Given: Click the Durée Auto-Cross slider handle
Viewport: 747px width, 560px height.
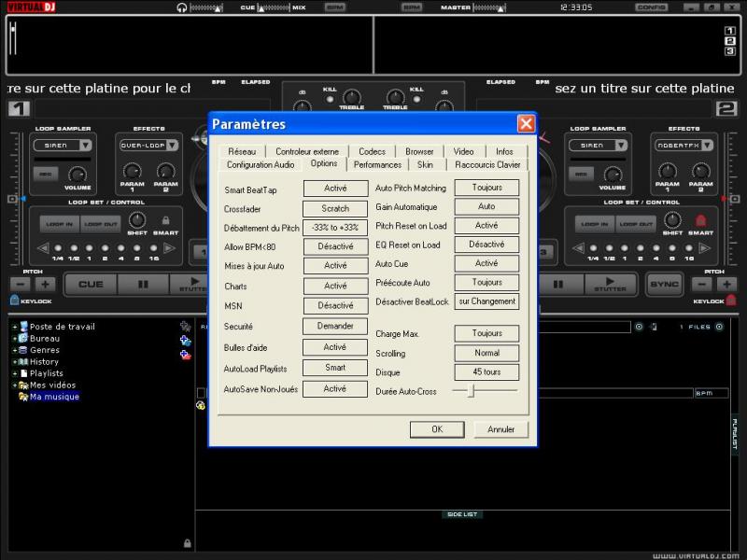Looking at the screenshot, I should tap(471, 391).
